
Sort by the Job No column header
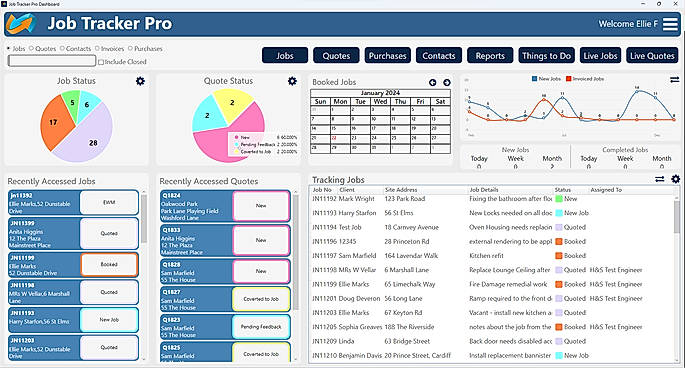pos(322,190)
